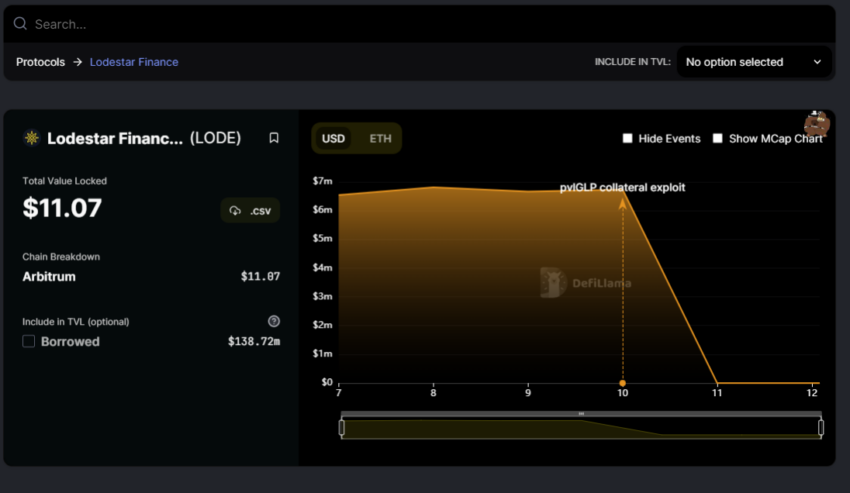Click the pvlGLP collateral exploit event label
The width and height of the screenshot is (850, 493).
(x=622, y=187)
